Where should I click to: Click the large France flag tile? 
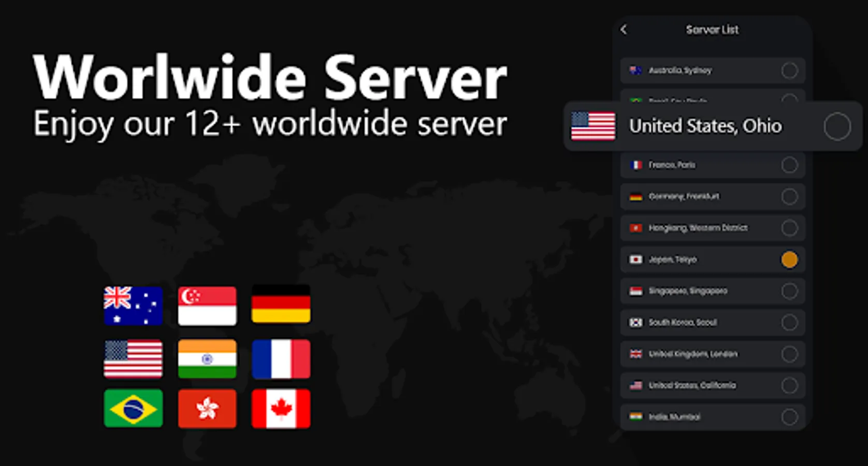281,359
